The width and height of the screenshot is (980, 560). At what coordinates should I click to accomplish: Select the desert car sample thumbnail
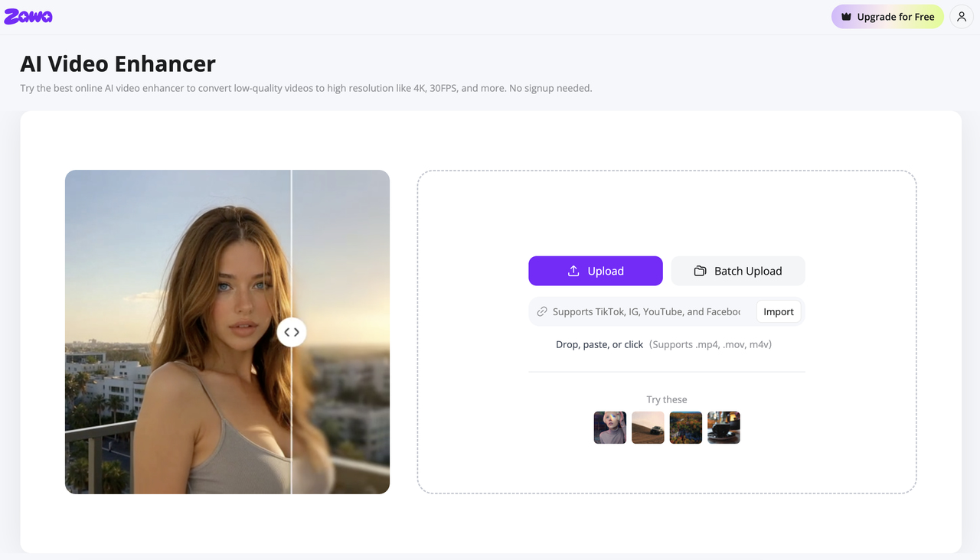[648, 428]
